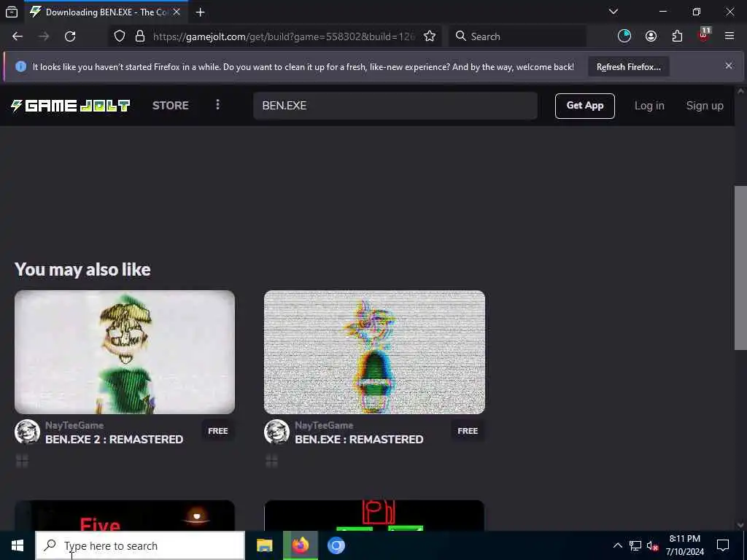Open NayTeeGame avatar under BEN.EXE : REMASTERED
747x560 pixels.
point(276,432)
